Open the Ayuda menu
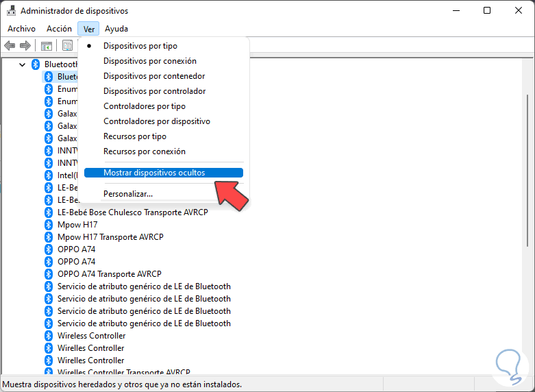Image resolution: width=535 pixels, height=392 pixels. coord(116,29)
